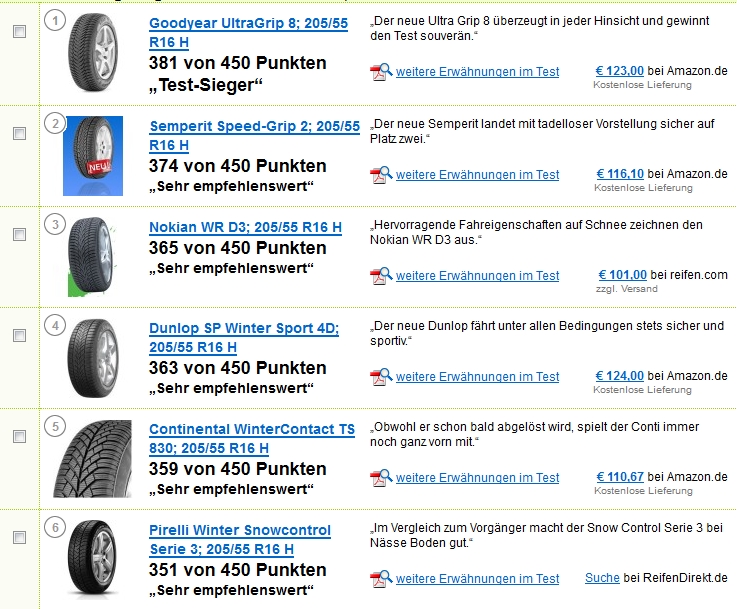Image resolution: width=737 pixels, height=609 pixels.
Task: Click the Semperit tire image with NEU badge
Action: (93, 155)
